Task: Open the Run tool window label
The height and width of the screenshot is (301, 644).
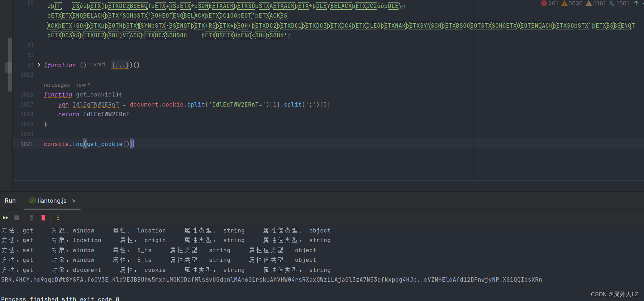Action: click(x=10, y=201)
